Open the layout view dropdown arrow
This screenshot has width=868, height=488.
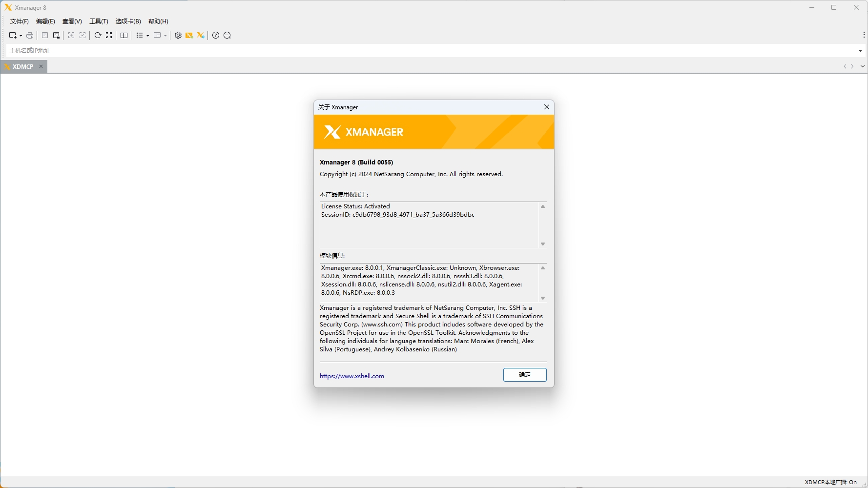click(x=165, y=35)
